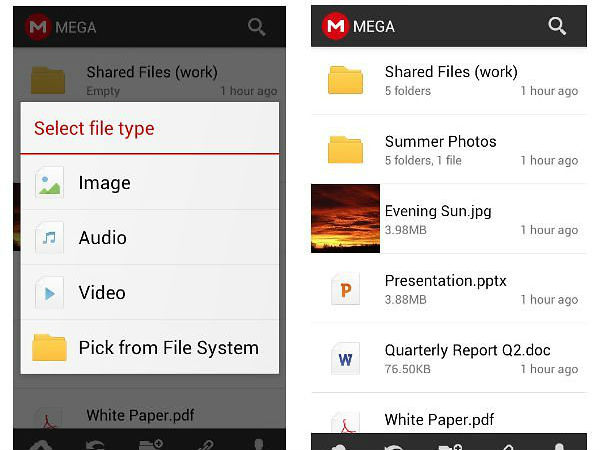The width and height of the screenshot is (600, 450).
Task: Tap dimmed search icon on left screen
Action: click(x=257, y=27)
